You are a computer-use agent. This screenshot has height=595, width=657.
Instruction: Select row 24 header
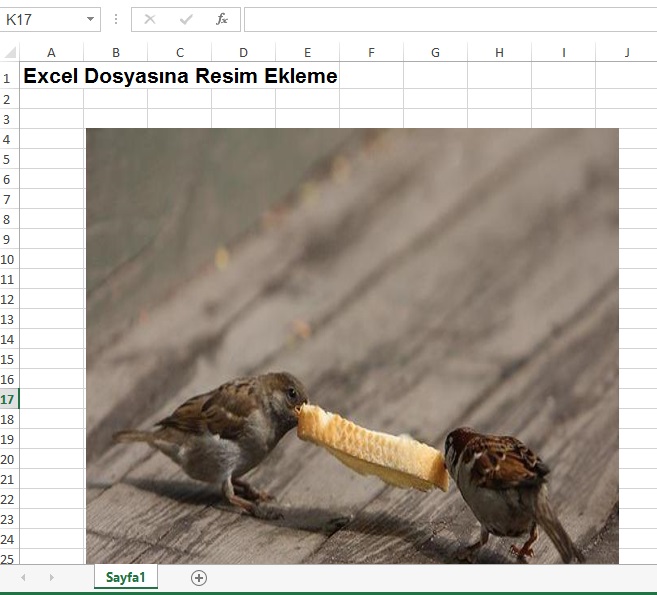[9, 539]
